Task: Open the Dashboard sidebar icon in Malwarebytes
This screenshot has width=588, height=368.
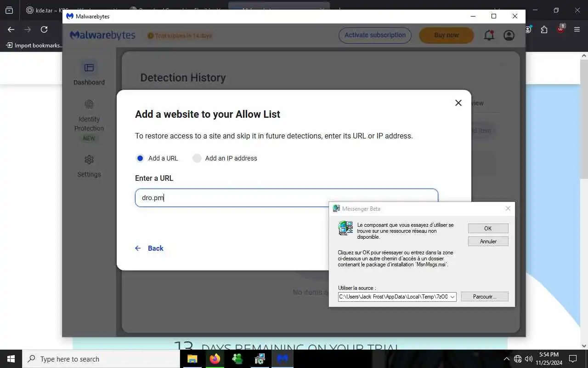Action: 89,68
